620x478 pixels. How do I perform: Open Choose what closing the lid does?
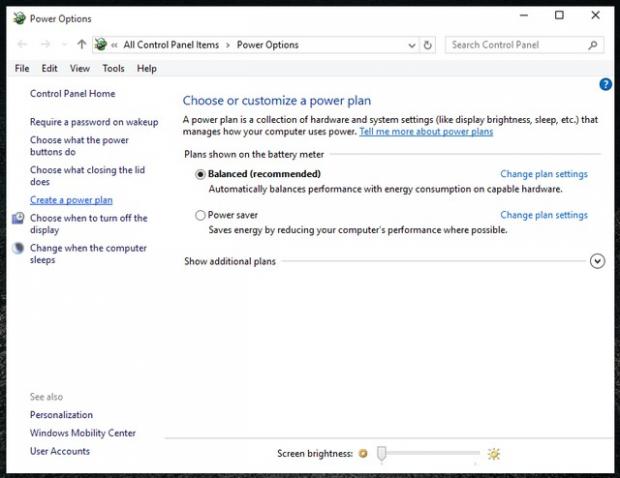click(x=87, y=176)
